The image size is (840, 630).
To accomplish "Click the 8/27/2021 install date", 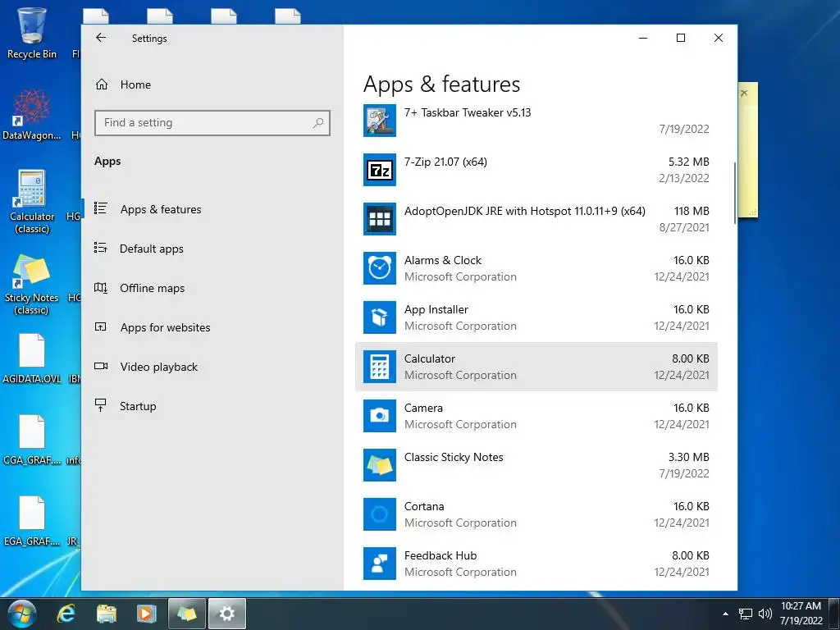I will pos(684,228).
